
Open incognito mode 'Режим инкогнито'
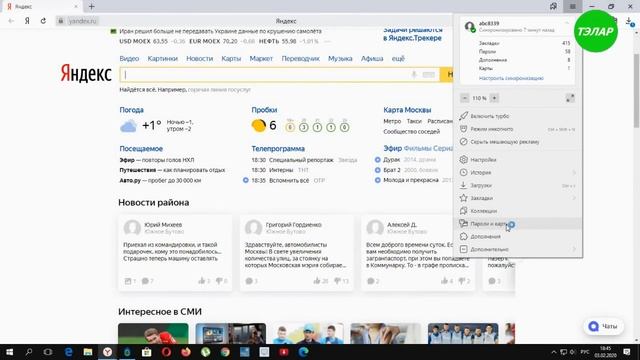518,129
